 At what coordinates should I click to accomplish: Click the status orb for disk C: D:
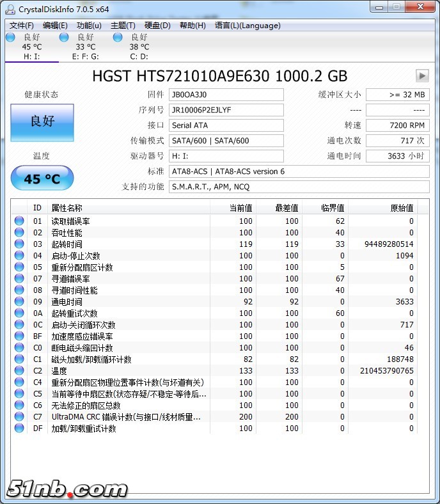click(118, 37)
